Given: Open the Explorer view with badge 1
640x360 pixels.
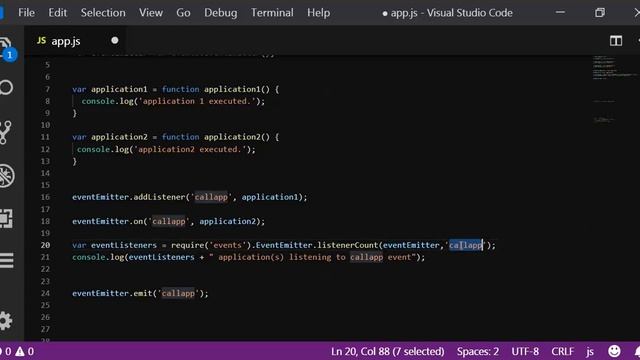Looking at the screenshot, I should pos(7,48).
